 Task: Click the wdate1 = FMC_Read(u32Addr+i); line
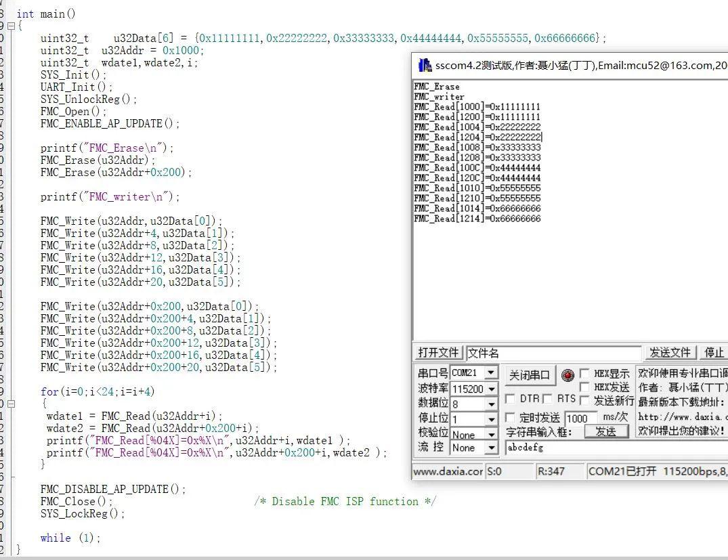click(134, 416)
